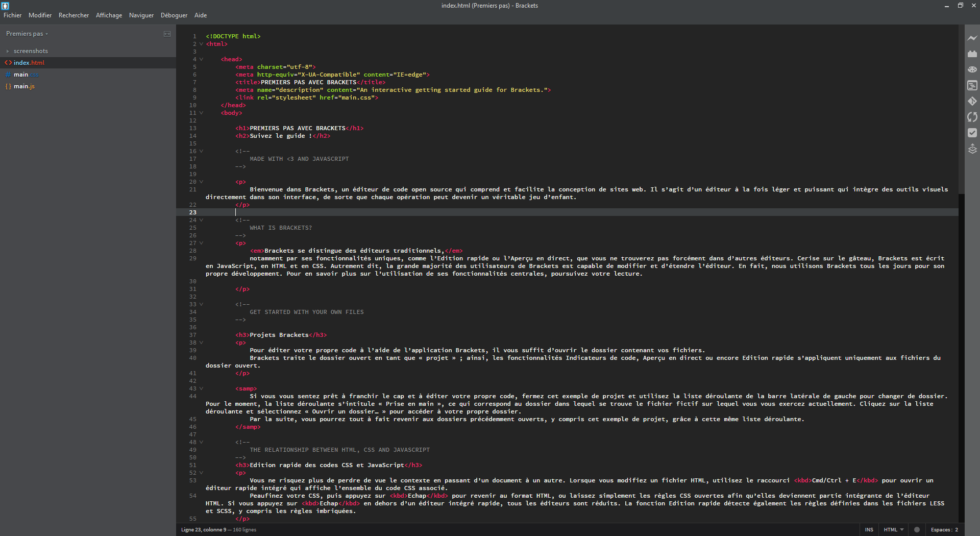Select index.html in the file tree
980x536 pixels.
(x=88, y=63)
